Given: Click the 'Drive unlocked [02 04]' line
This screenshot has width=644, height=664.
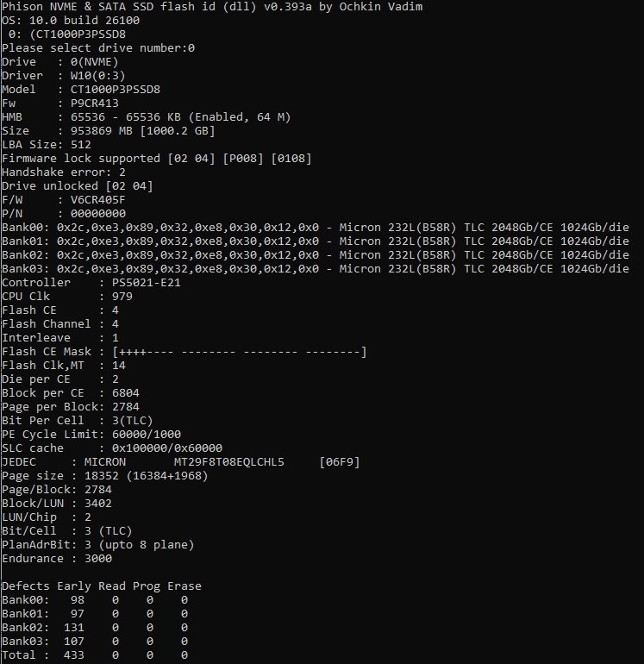Looking at the screenshot, I should [78, 186].
